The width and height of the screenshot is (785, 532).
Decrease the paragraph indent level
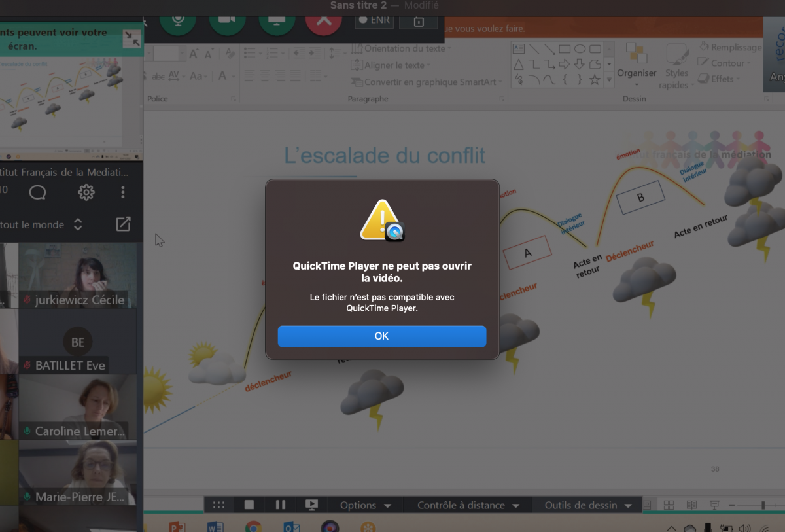298,53
